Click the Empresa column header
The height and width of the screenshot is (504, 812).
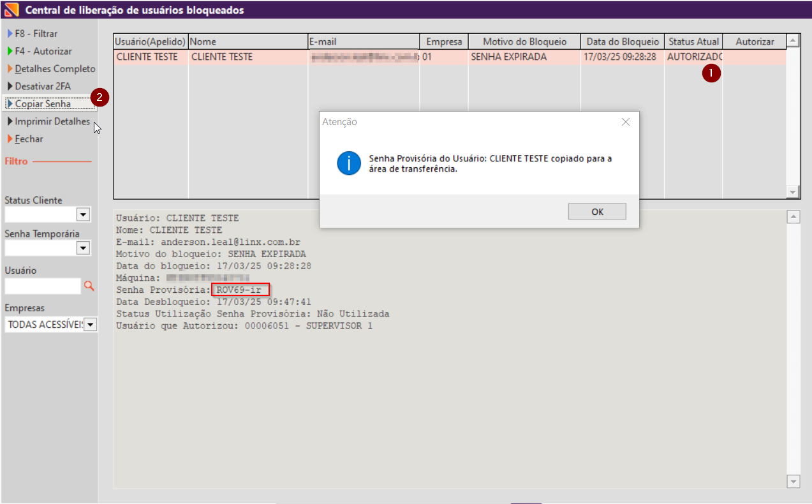444,41
